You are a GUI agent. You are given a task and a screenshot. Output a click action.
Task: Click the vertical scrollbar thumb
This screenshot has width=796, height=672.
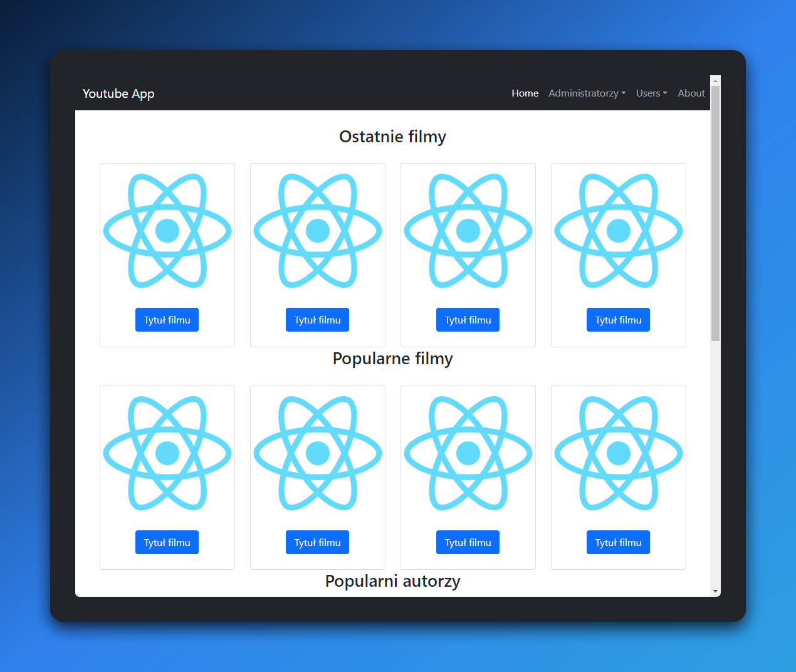pyautogui.click(x=715, y=213)
